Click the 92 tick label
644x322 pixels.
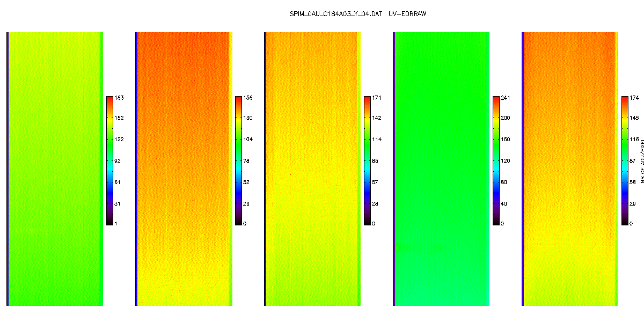tap(118, 161)
